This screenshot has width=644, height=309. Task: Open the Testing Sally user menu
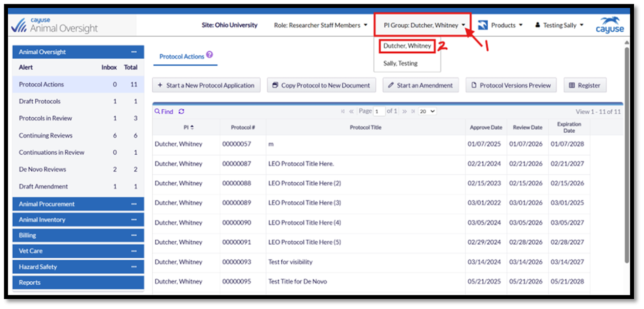560,25
